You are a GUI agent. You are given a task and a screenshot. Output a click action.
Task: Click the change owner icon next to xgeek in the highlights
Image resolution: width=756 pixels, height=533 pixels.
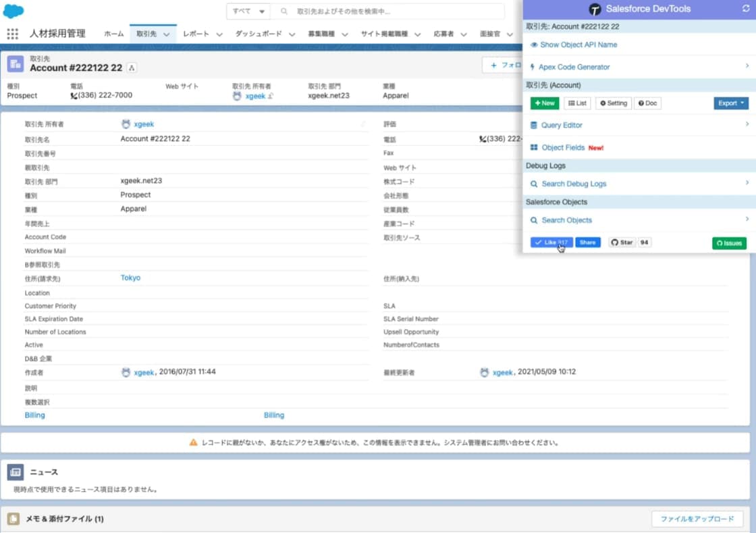pyautogui.click(x=271, y=96)
